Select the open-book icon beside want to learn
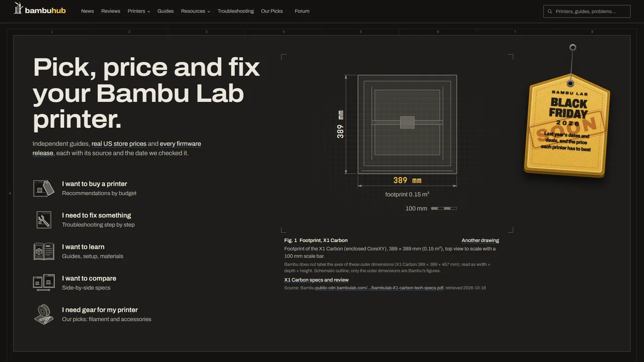Viewport: 644px width, 362px height. click(44, 251)
